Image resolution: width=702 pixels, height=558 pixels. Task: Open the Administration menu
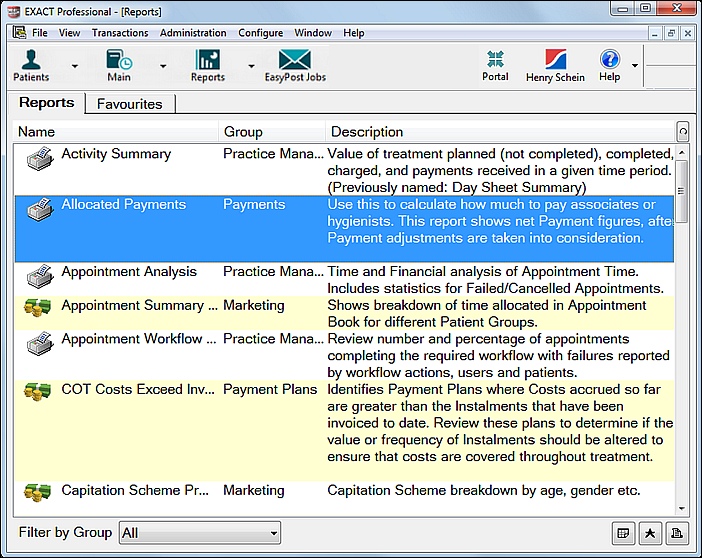pos(193,33)
